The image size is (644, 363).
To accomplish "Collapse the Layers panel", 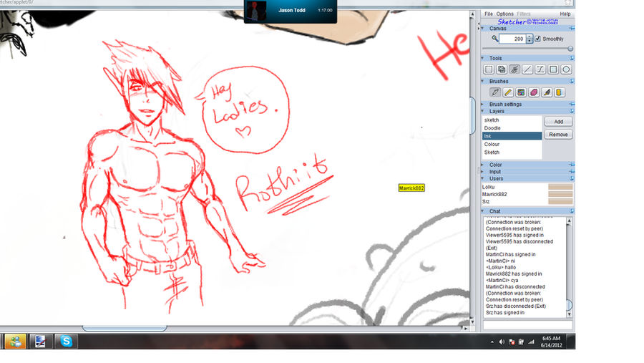I will click(x=482, y=111).
